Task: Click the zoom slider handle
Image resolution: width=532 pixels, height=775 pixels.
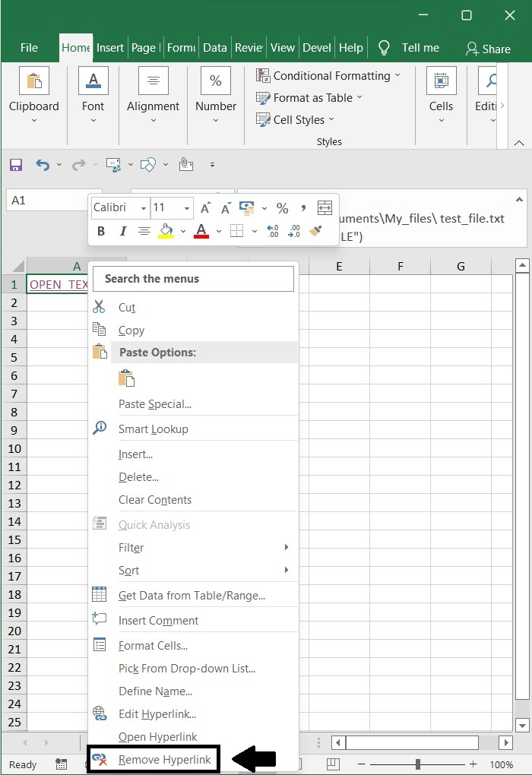Action: [418, 764]
